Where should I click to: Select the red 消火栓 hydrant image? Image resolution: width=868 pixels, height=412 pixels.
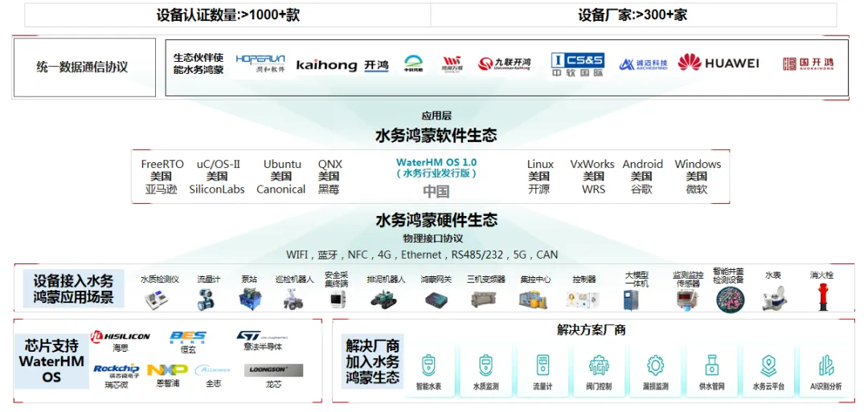click(x=822, y=298)
